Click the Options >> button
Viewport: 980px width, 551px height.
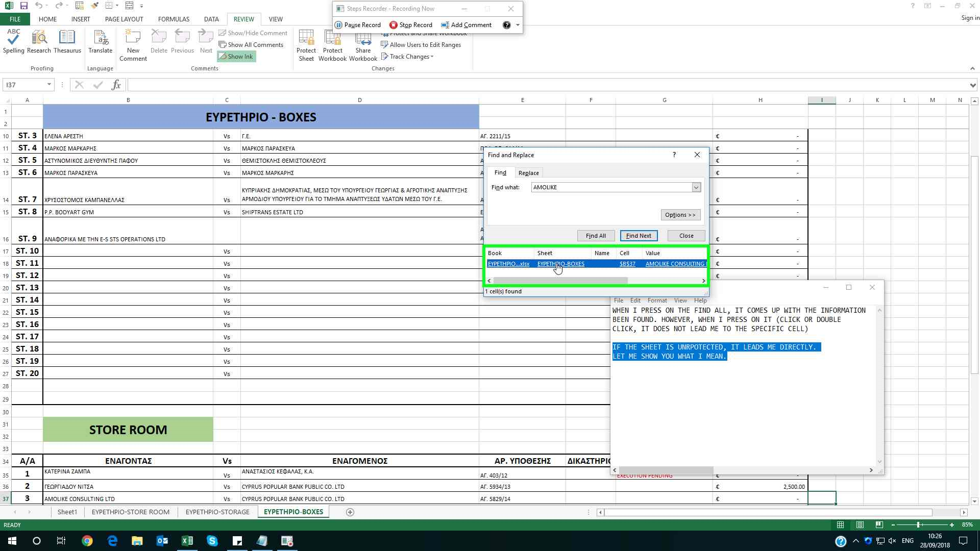pos(680,215)
